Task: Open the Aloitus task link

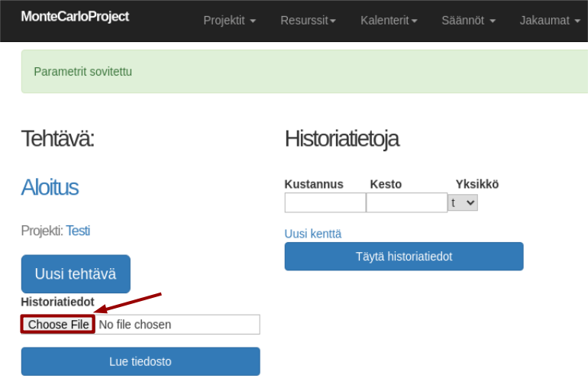Action: click(x=50, y=187)
